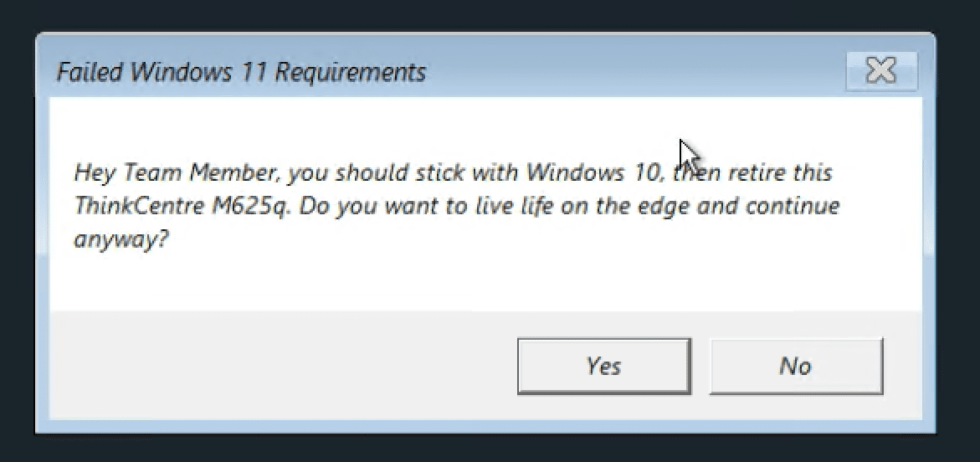Image resolution: width=980 pixels, height=462 pixels.
Task: Close the Failed Windows 11 Requirements dialog
Action: [x=880, y=71]
